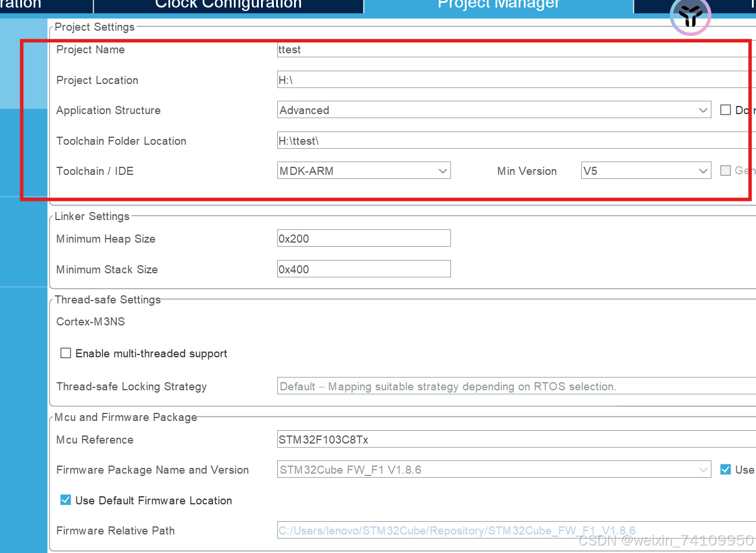756x553 pixels.
Task: Click the Minimum Heap Size label
Action: click(x=106, y=239)
